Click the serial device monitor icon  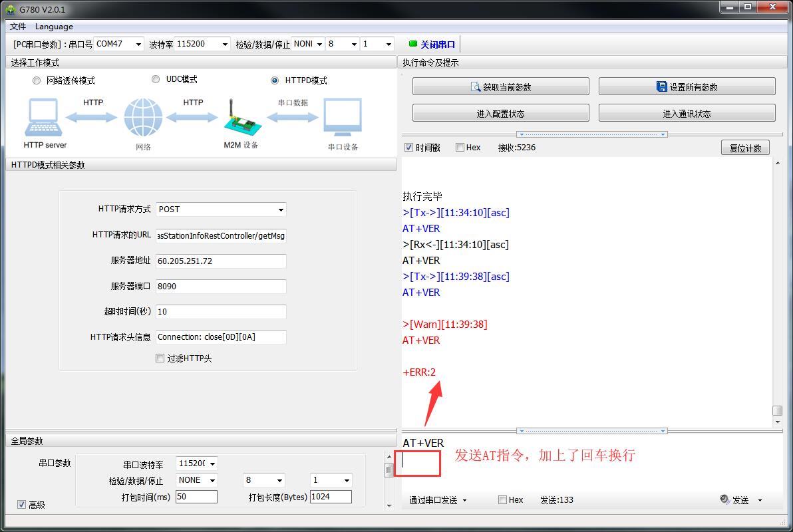point(343,118)
